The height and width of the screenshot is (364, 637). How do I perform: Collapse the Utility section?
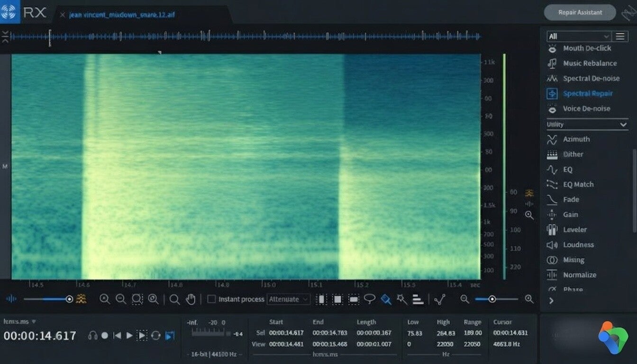(623, 125)
